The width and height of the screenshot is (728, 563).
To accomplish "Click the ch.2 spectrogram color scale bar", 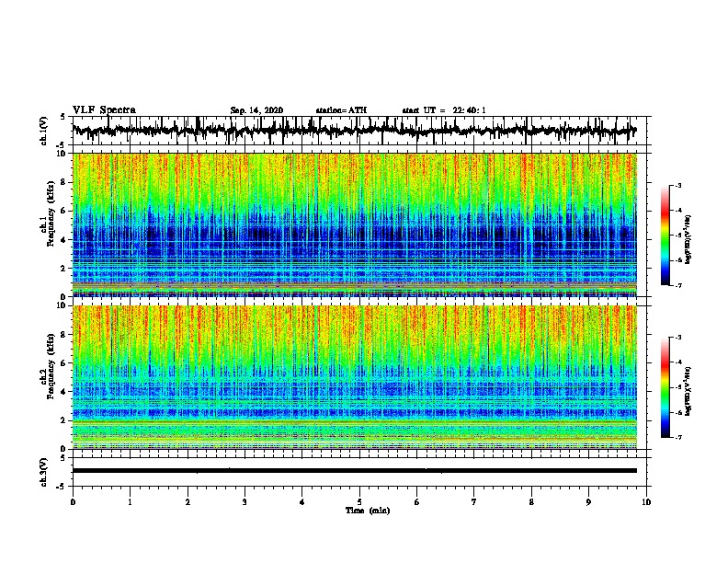I will (665, 387).
